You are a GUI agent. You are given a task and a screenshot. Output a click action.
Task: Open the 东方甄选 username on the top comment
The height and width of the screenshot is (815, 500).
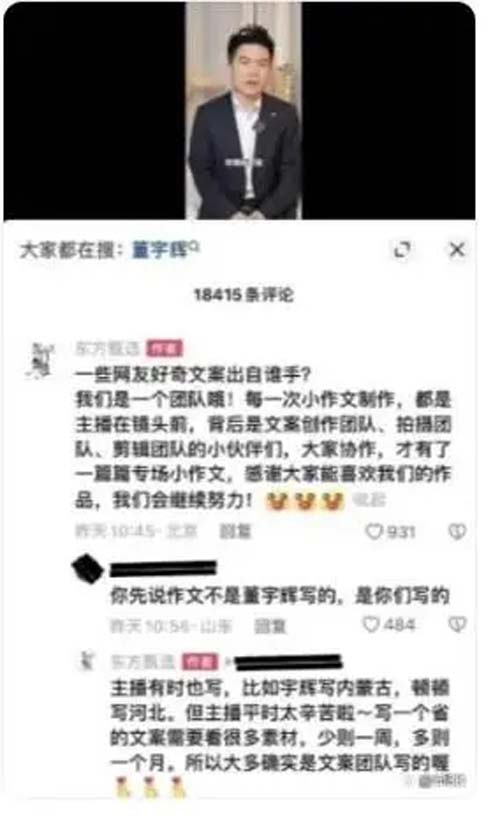click(x=108, y=348)
